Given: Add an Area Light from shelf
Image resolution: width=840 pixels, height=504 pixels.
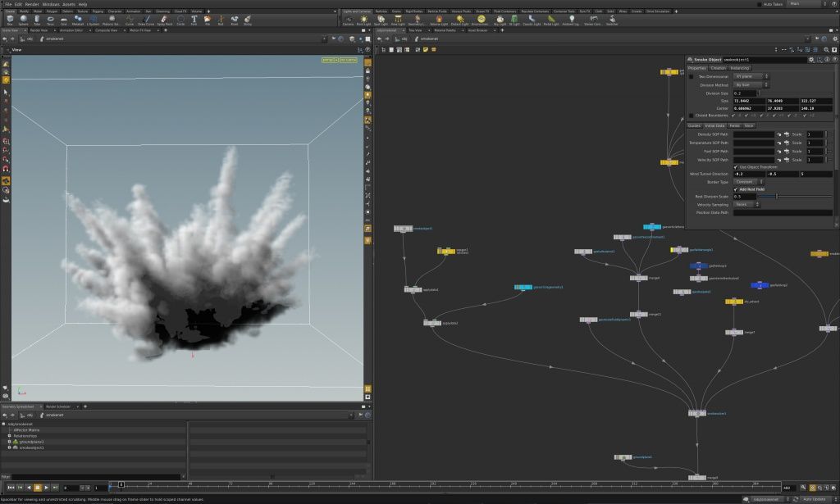Looking at the screenshot, I should tap(398, 20).
